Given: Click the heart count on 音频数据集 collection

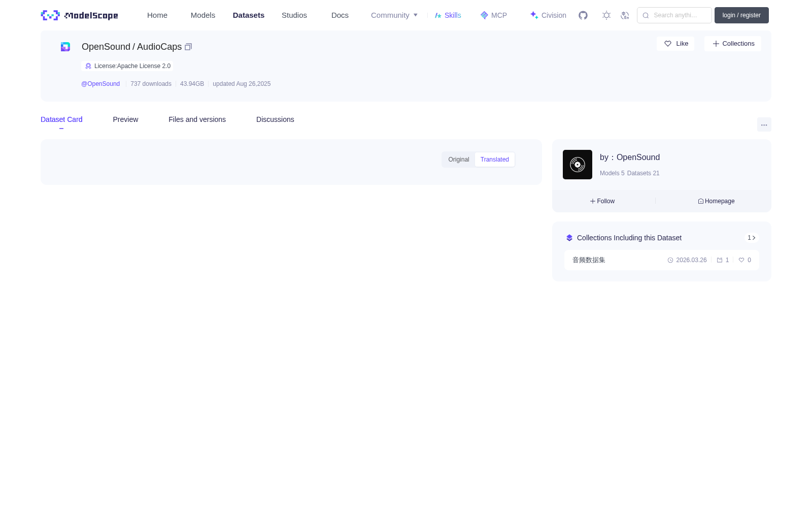Looking at the screenshot, I should (x=745, y=260).
